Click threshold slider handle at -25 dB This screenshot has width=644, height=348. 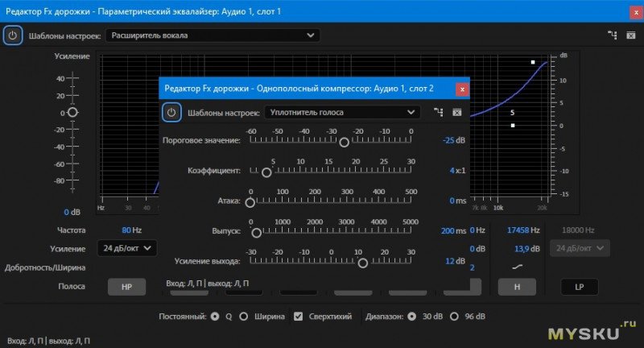click(x=344, y=142)
